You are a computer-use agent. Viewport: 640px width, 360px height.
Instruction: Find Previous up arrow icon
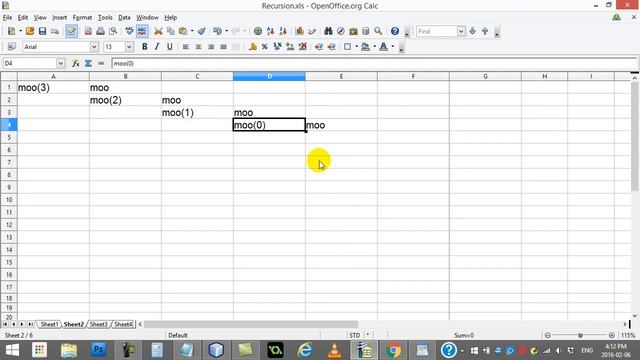485,31
